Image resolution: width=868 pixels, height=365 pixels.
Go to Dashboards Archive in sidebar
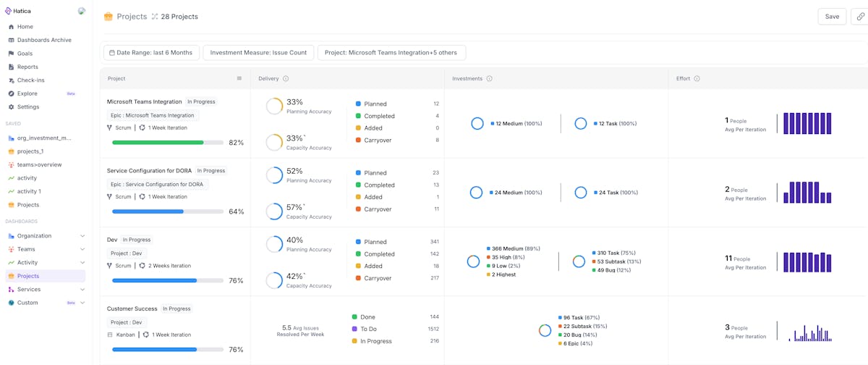[x=44, y=40]
